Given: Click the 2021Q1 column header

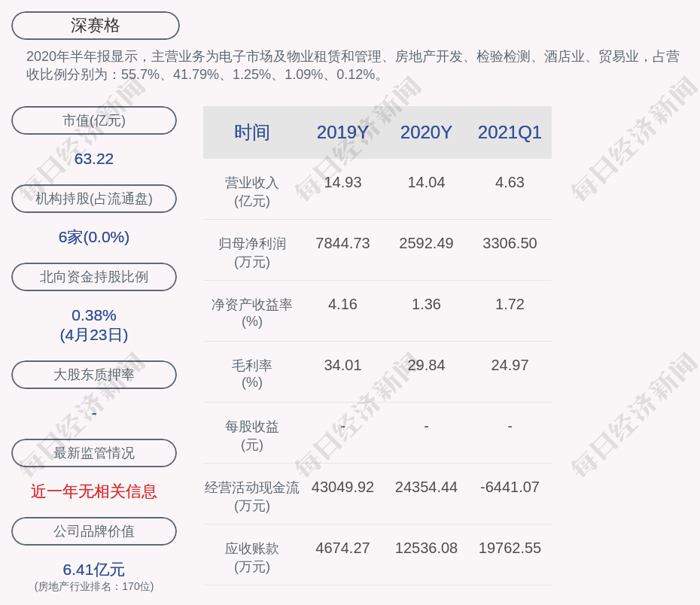Looking at the screenshot, I should point(510,132).
